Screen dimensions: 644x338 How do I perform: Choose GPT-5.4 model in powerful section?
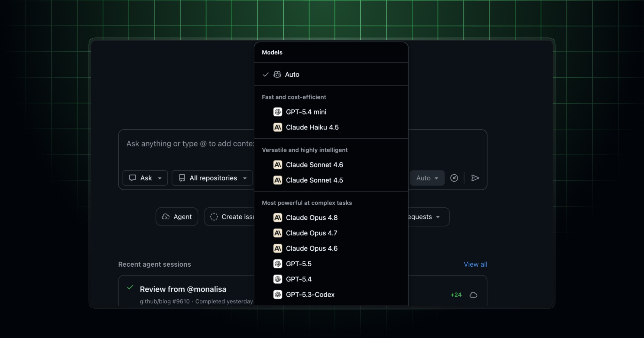click(331, 279)
